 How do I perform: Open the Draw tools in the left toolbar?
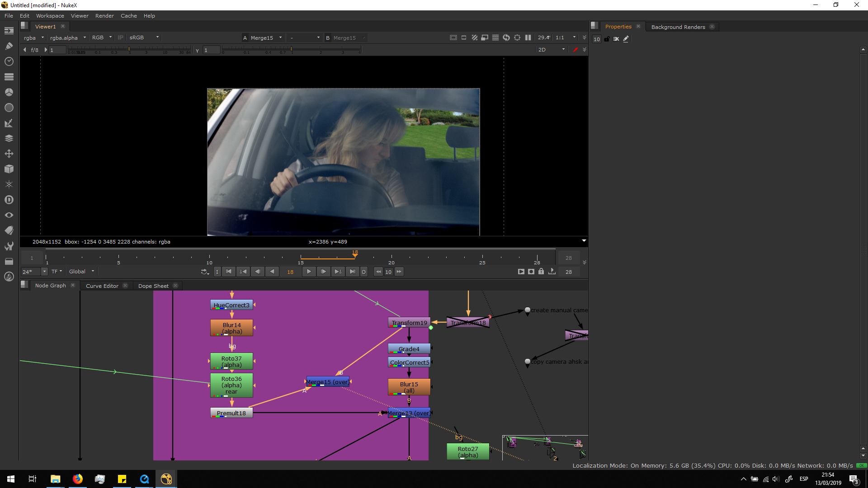pos(9,46)
